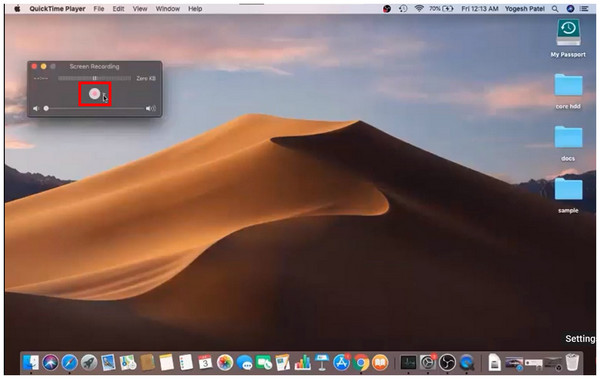The width and height of the screenshot is (600, 379).
Task: Click the date and time in menu bar
Action: [x=479, y=8]
